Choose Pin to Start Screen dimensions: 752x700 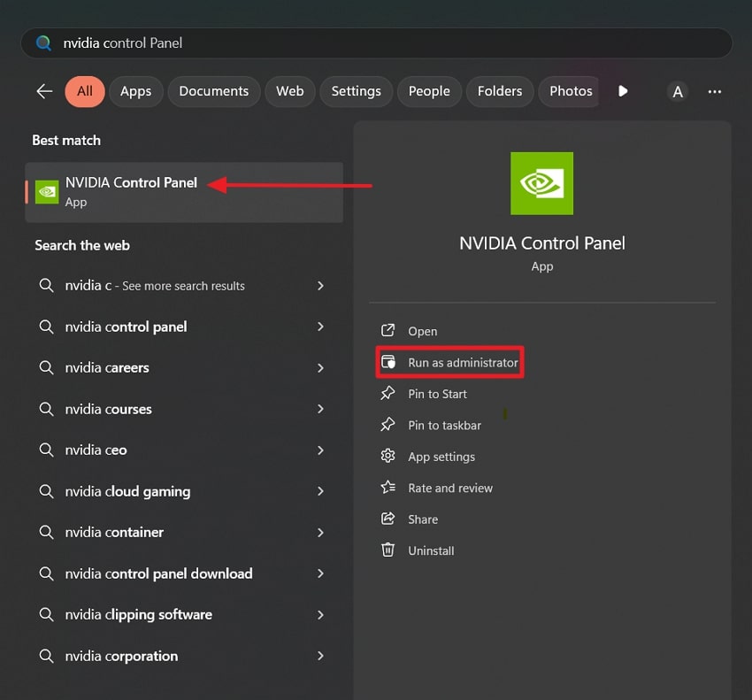coord(437,394)
